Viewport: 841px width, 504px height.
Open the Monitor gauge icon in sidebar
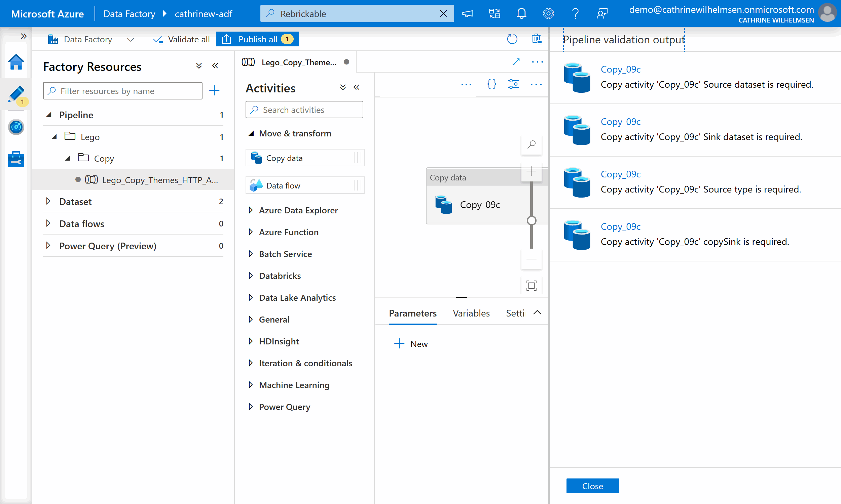click(x=15, y=127)
